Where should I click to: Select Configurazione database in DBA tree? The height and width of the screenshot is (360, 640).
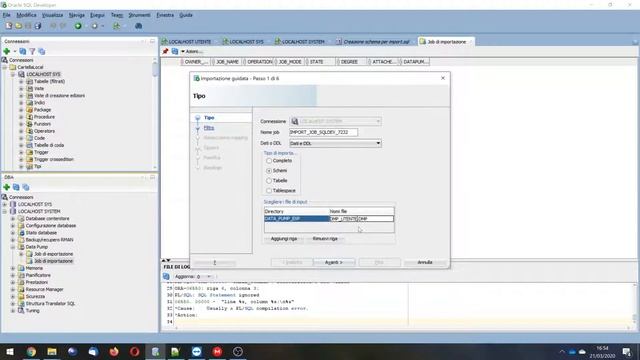pos(51,226)
